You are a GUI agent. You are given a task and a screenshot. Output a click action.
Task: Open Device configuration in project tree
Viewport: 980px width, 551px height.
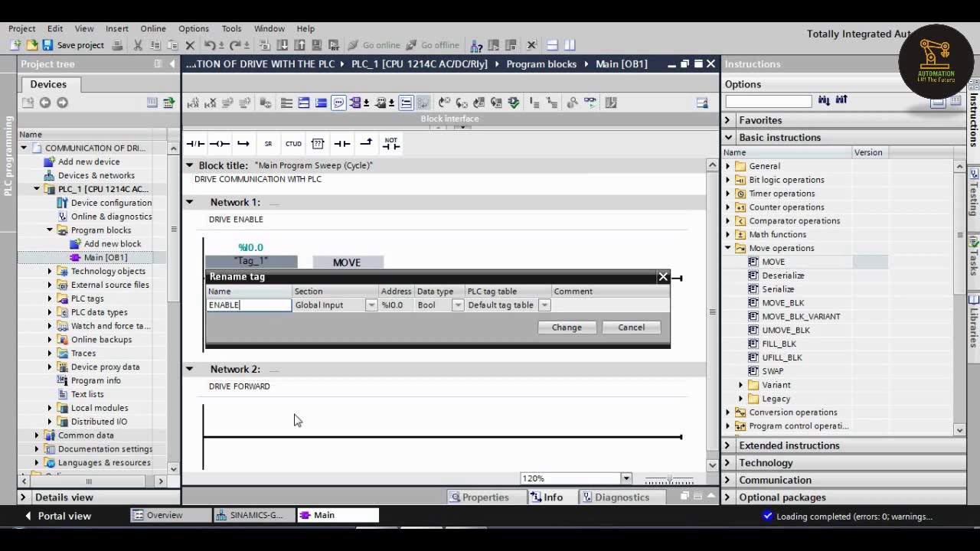[x=111, y=203]
